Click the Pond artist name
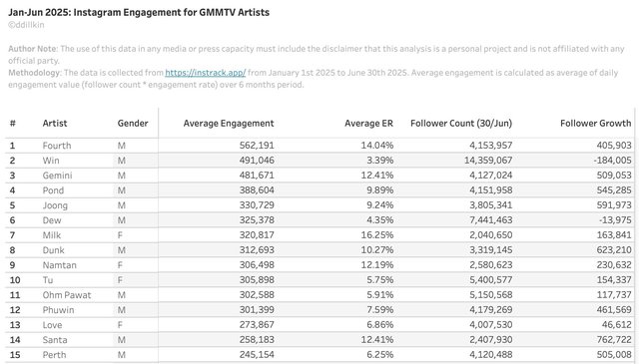This screenshot has height=364, width=639. coord(53,190)
